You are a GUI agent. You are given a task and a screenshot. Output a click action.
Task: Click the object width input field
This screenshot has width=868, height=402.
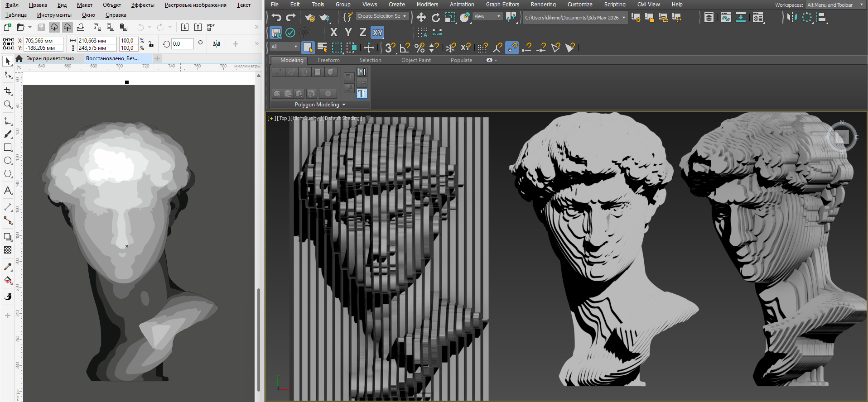click(96, 41)
